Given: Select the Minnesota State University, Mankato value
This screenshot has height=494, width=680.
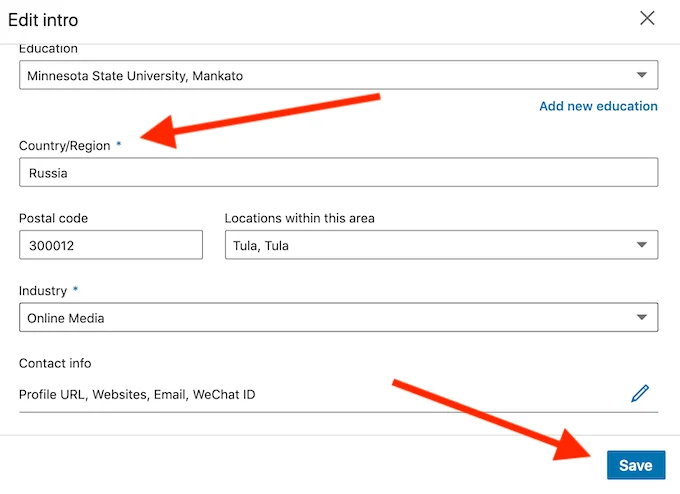Looking at the screenshot, I should pos(135,76).
